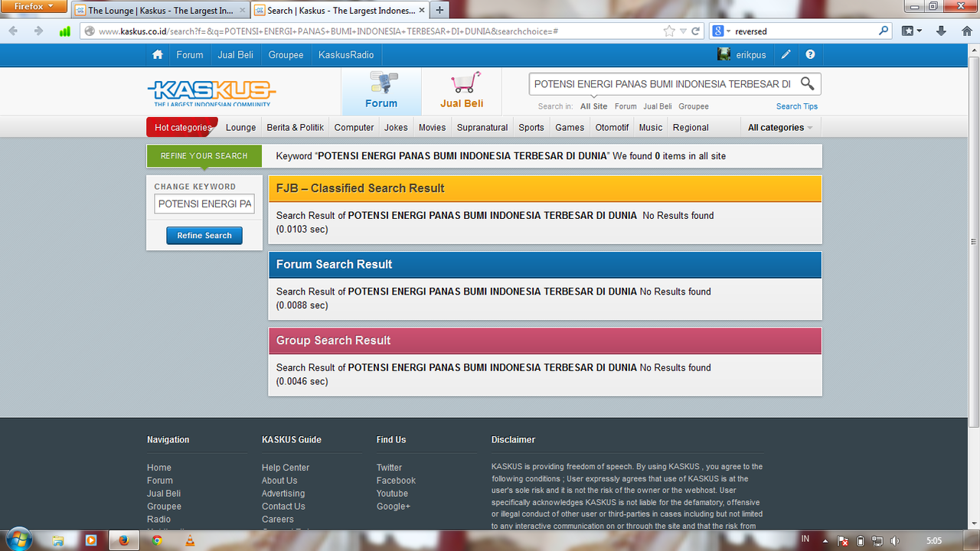This screenshot has height=551, width=980.
Task: Open Windows Explorer from the taskbar
Action: coord(57,540)
